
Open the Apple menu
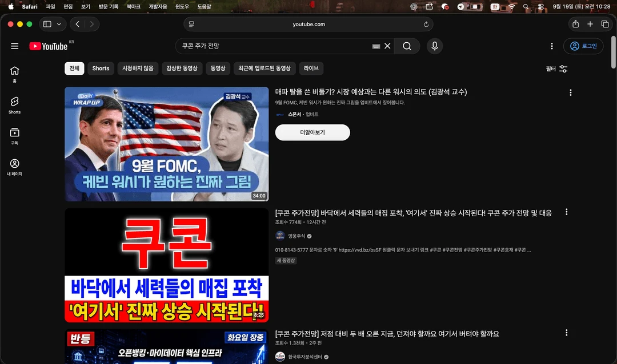point(11,7)
